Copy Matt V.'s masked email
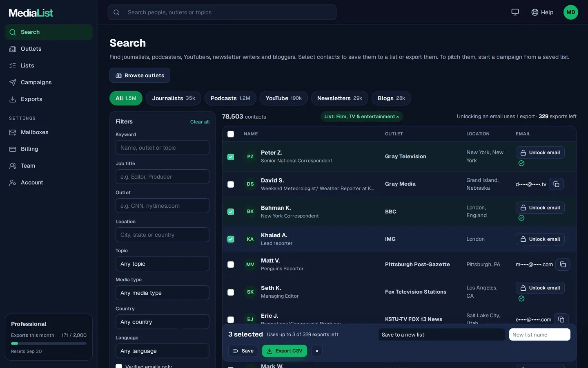588x368 pixels. [x=563, y=265]
